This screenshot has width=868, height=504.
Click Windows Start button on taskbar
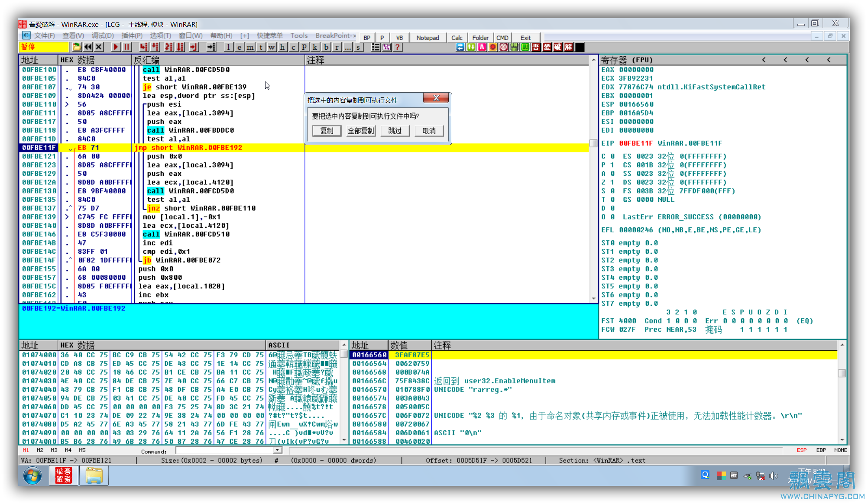tap(32, 476)
